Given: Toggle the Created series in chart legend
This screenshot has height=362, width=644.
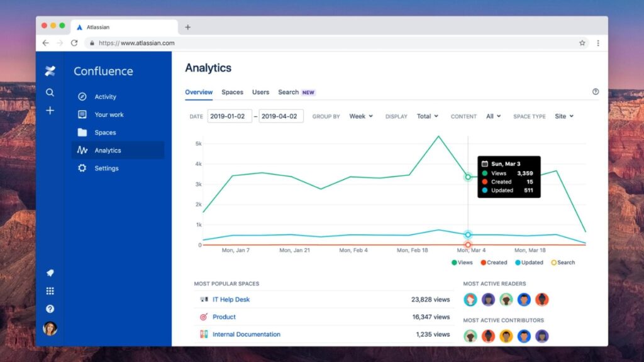Looking at the screenshot, I should [494, 262].
